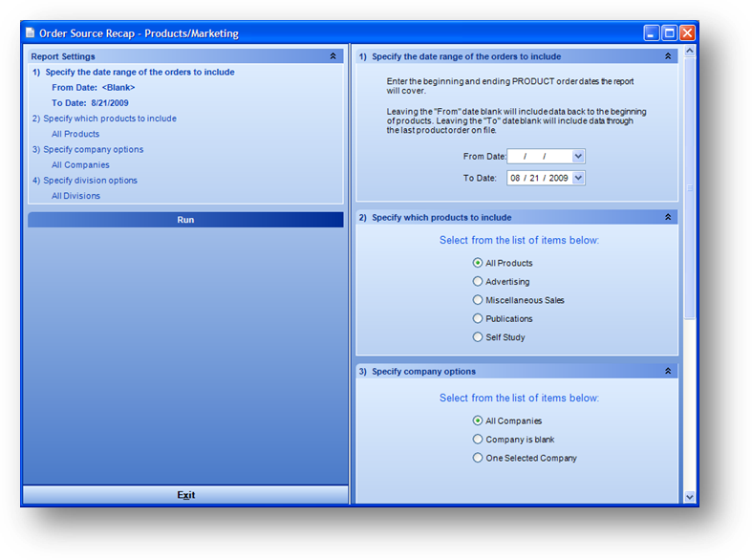The width and height of the screenshot is (752, 560).
Task: Minimize the Order Source Recap window
Action: (651, 33)
